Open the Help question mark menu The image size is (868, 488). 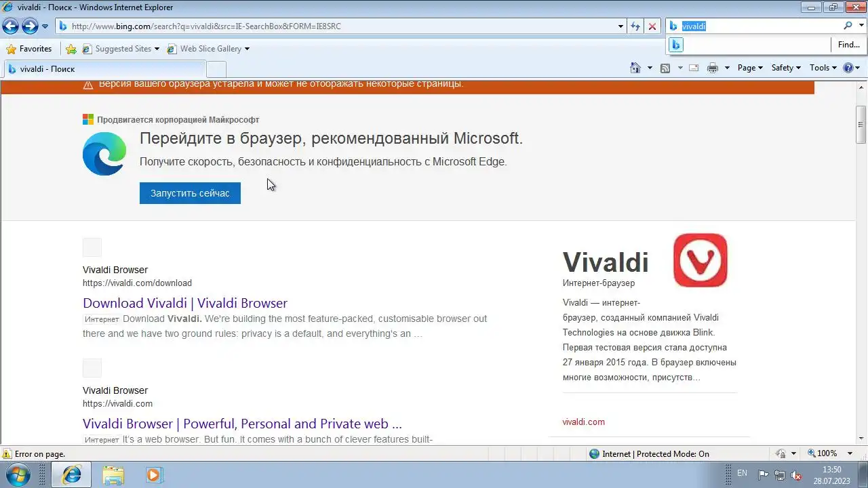pyautogui.click(x=851, y=68)
